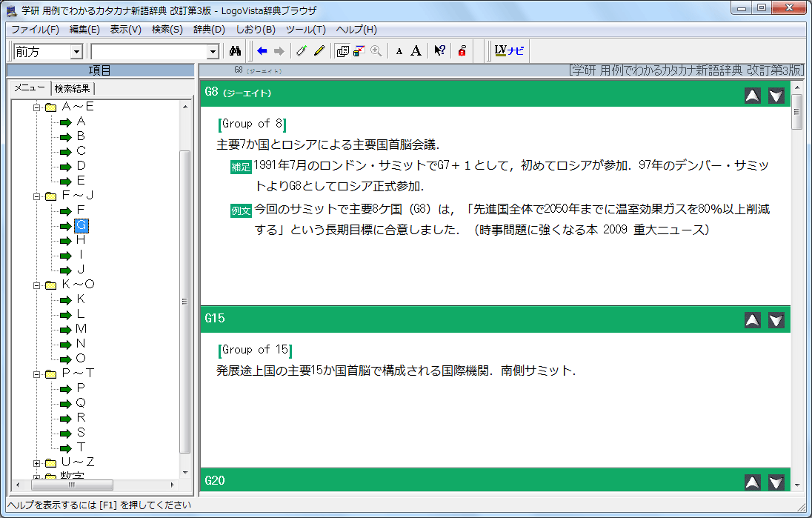The image size is (812, 518).
Task: Click the binoculars search icon
Action: [x=236, y=51]
